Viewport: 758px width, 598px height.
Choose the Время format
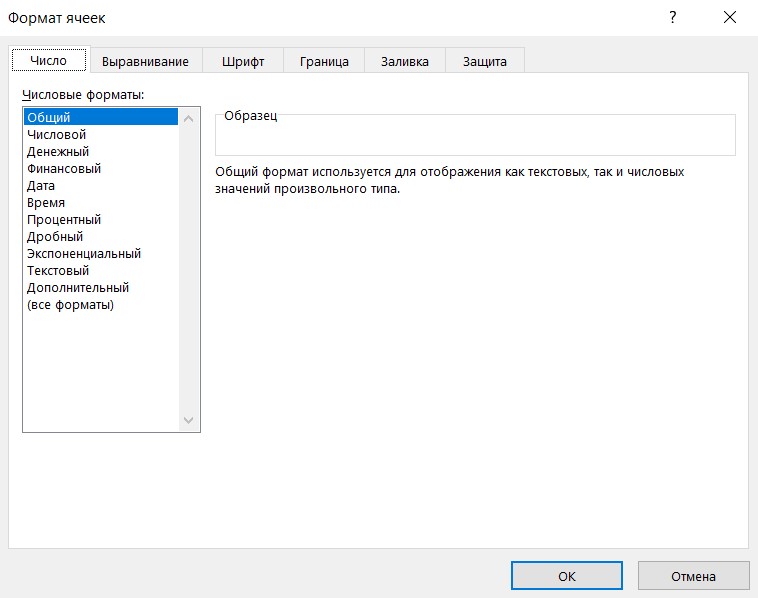[101, 202]
